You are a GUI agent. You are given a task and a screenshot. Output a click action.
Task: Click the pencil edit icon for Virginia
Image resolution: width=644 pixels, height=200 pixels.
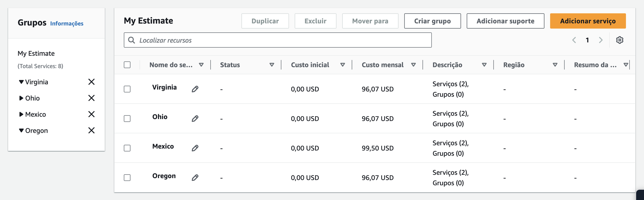[x=195, y=89]
